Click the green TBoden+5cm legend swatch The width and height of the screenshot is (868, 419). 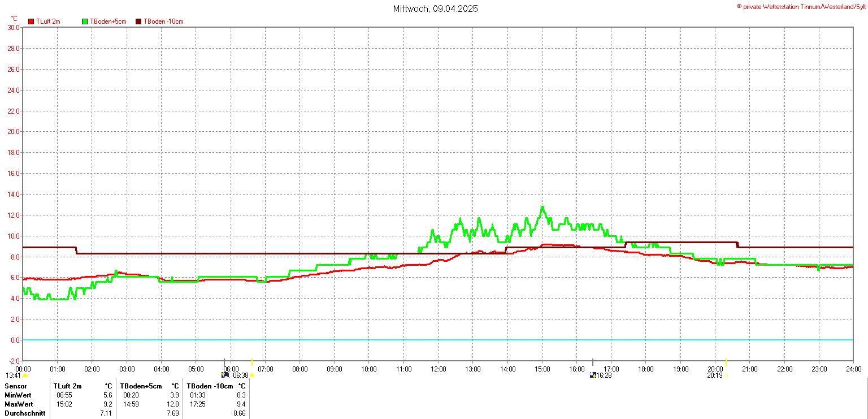pos(85,21)
